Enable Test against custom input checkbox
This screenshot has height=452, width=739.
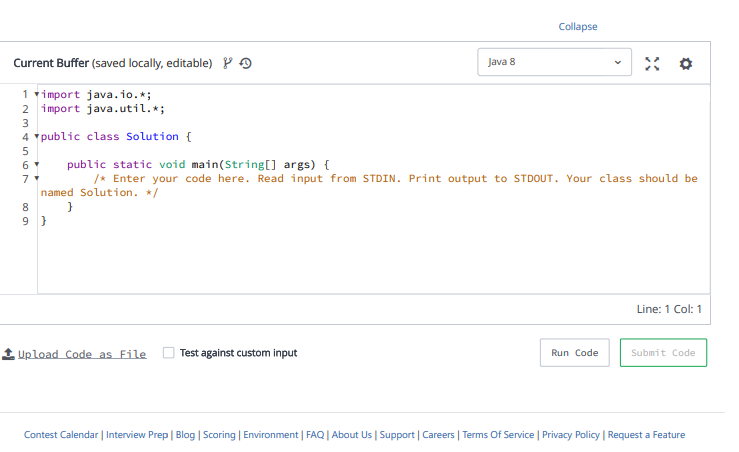(x=168, y=353)
